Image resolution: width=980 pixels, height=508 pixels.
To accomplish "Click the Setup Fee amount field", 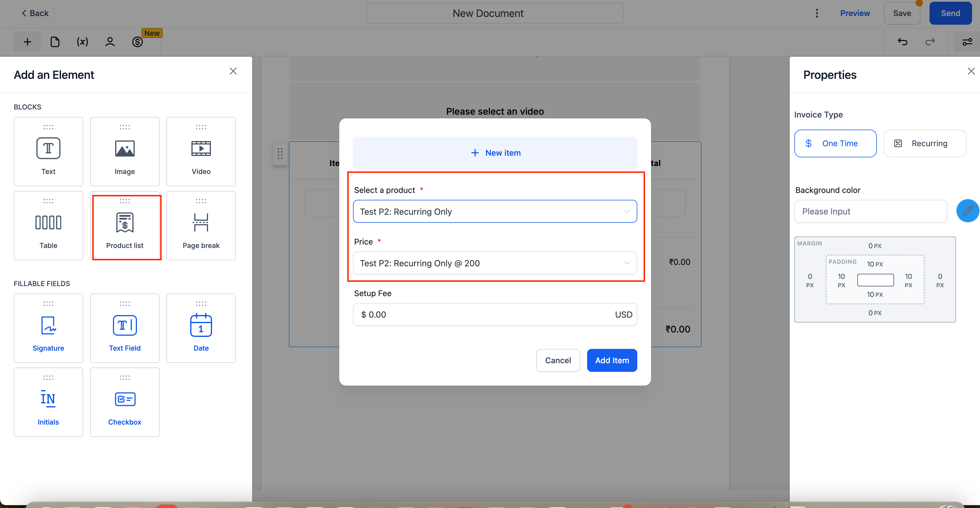I will point(495,315).
